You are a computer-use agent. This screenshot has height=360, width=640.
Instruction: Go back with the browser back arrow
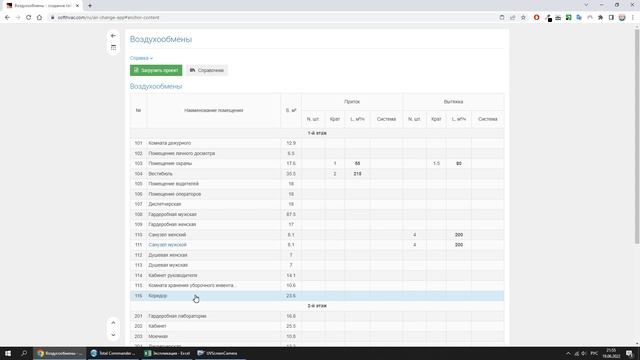7,18
